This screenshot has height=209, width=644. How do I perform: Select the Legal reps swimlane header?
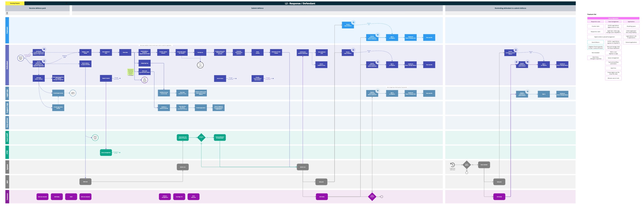coord(7,93)
